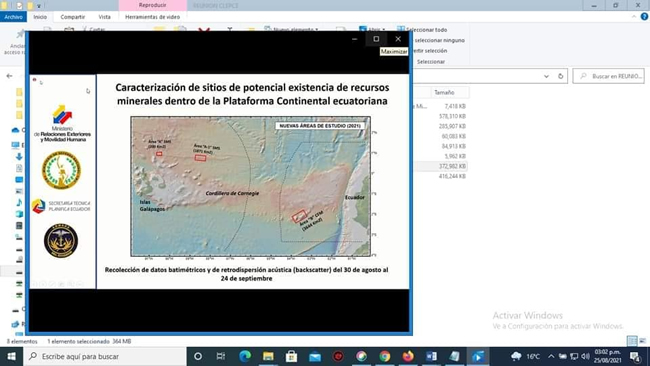The width and height of the screenshot is (650, 366).
Task: Maximize the video player window
Action: click(x=376, y=39)
